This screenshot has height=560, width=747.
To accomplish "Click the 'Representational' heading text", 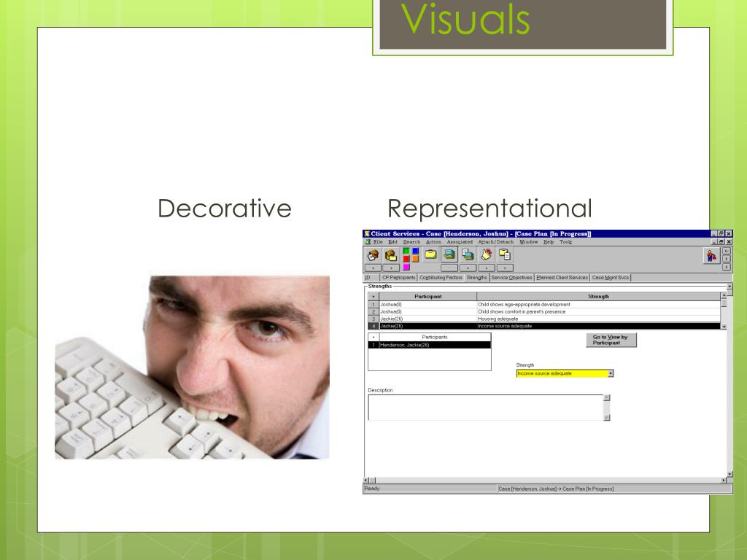I will point(489,209).
